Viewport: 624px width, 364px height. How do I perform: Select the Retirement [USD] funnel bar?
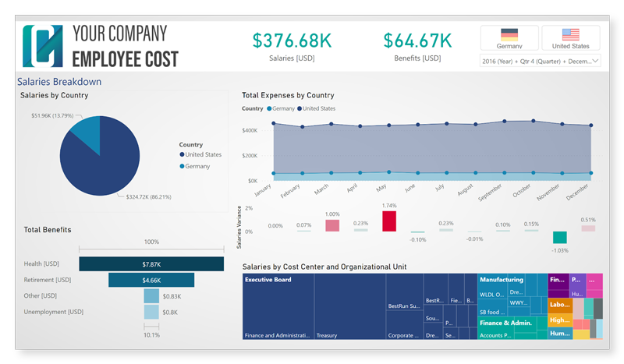tap(151, 280)
